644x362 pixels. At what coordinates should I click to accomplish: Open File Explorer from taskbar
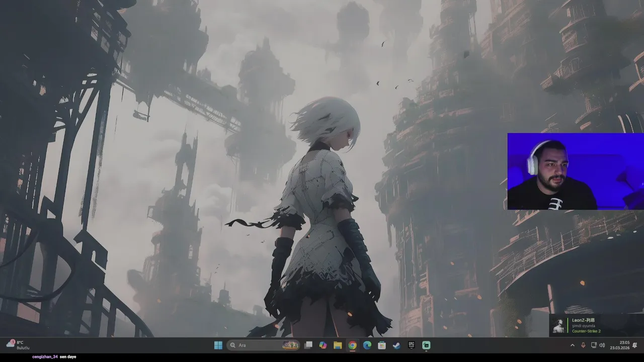pyautogui.click(x=338, y=345)
